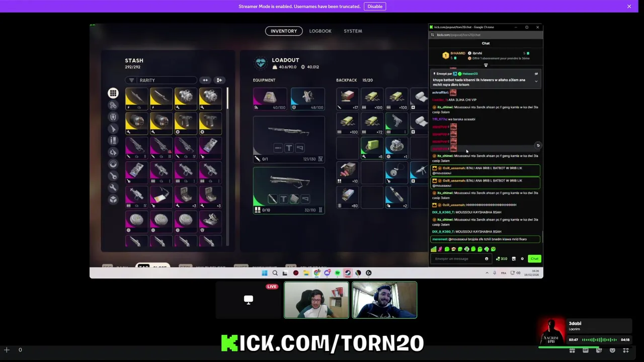Screen dimensions: 644x362
Task: Open the RARITY sort dropdown
Action: coord(161,80)
